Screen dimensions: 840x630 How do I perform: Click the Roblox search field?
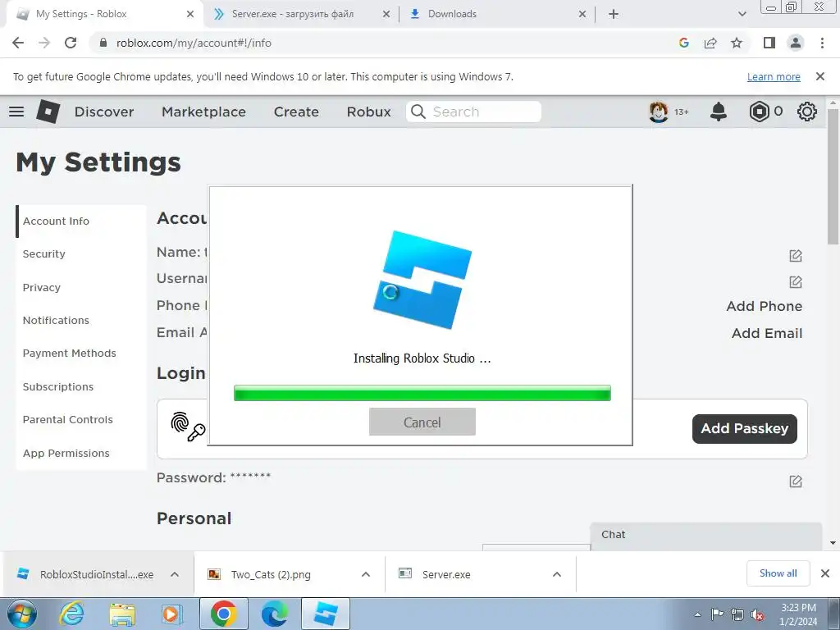(473, 112)
